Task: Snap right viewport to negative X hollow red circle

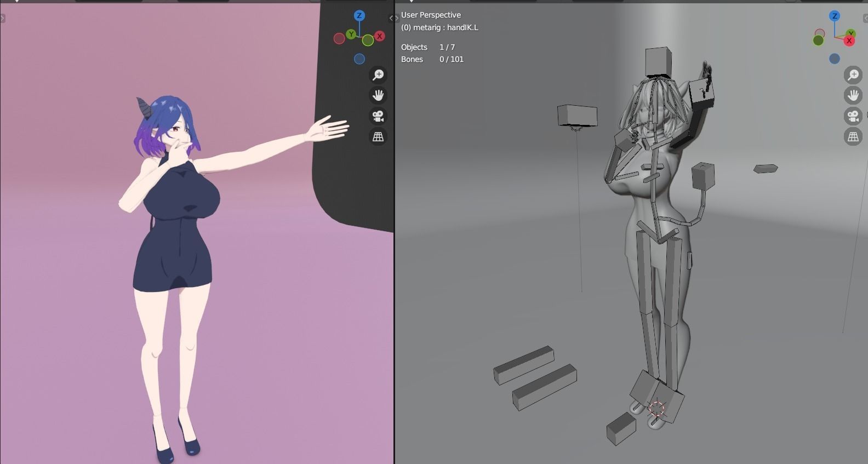Action: [820, 33]
